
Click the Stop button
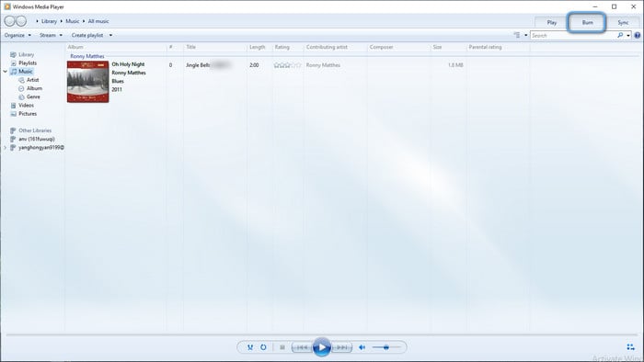point(282,347)
